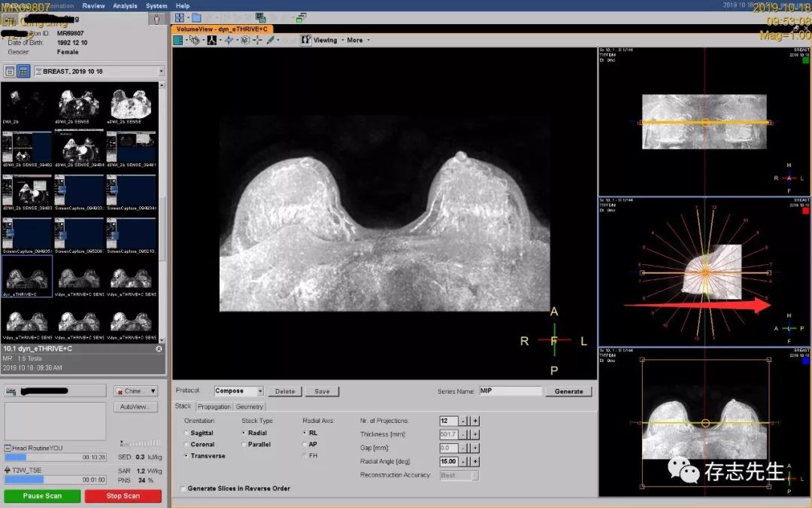This screenshot has width=812, height=508.
Task: Open the Viewing dropdown in viewer toolbar
Action: click(x=327, y=41)
